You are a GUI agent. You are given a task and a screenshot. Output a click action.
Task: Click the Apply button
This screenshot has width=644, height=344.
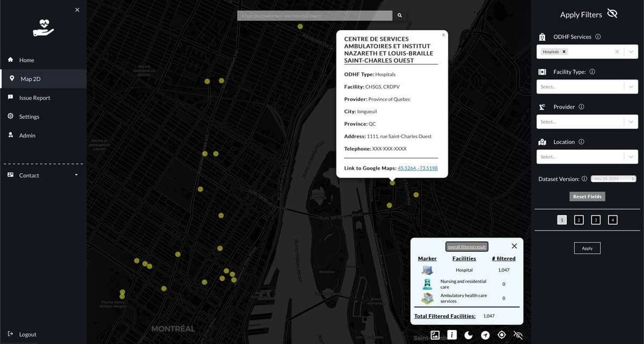[x=587, y=248]
